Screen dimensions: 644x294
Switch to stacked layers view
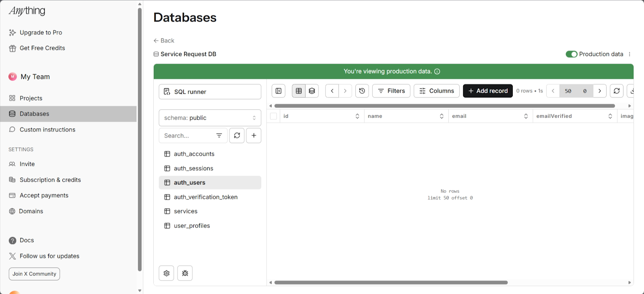coord(312,91)
